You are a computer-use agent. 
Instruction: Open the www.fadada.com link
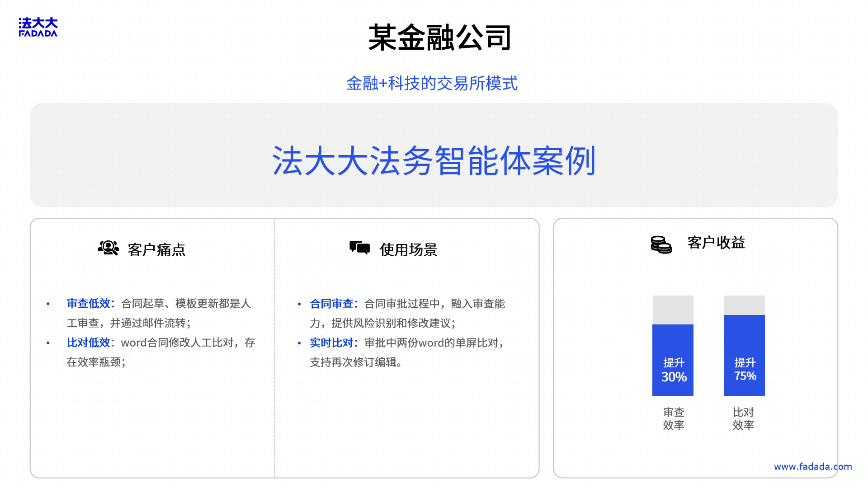pos(812,467)
